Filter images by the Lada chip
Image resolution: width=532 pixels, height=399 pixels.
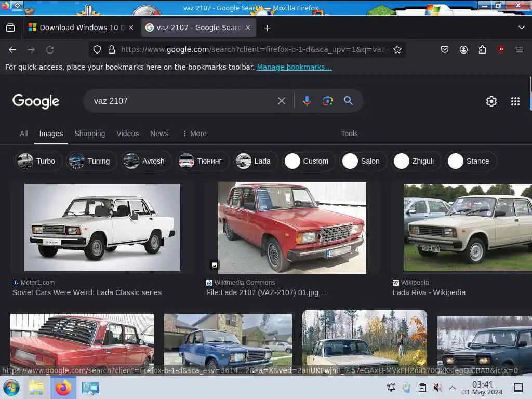pyautogui.click(x=256, y=161)
